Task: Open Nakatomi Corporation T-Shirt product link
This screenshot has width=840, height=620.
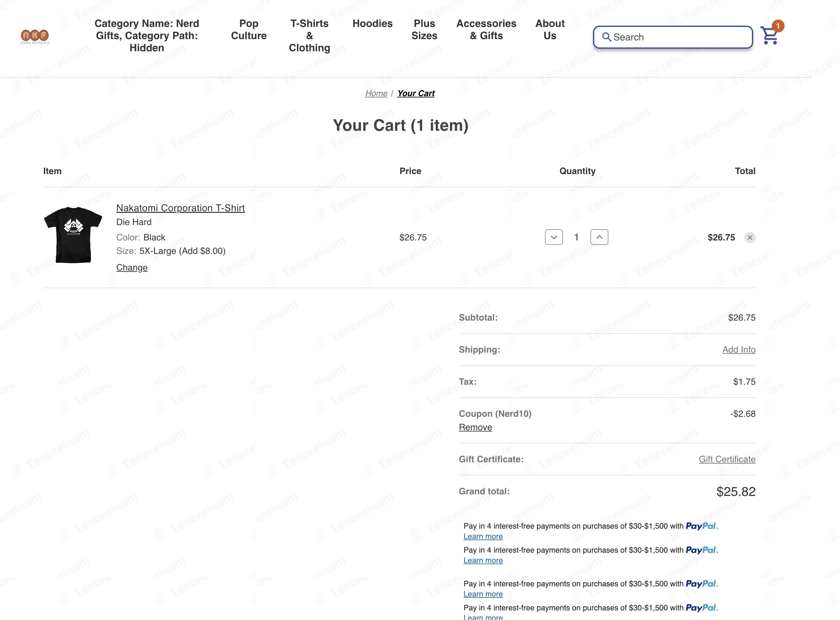Action: tap(180, 208)
